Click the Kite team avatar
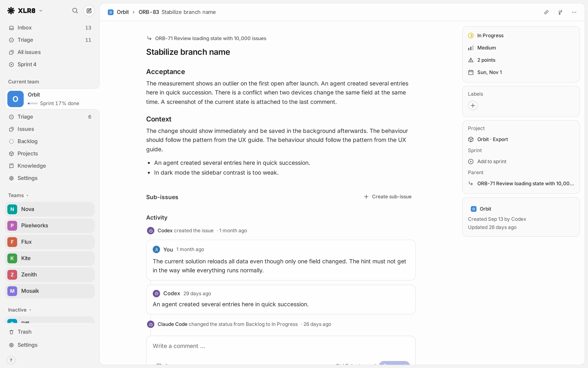The height and width of the screenshot is (368, 588). click(x=12, y=258)
